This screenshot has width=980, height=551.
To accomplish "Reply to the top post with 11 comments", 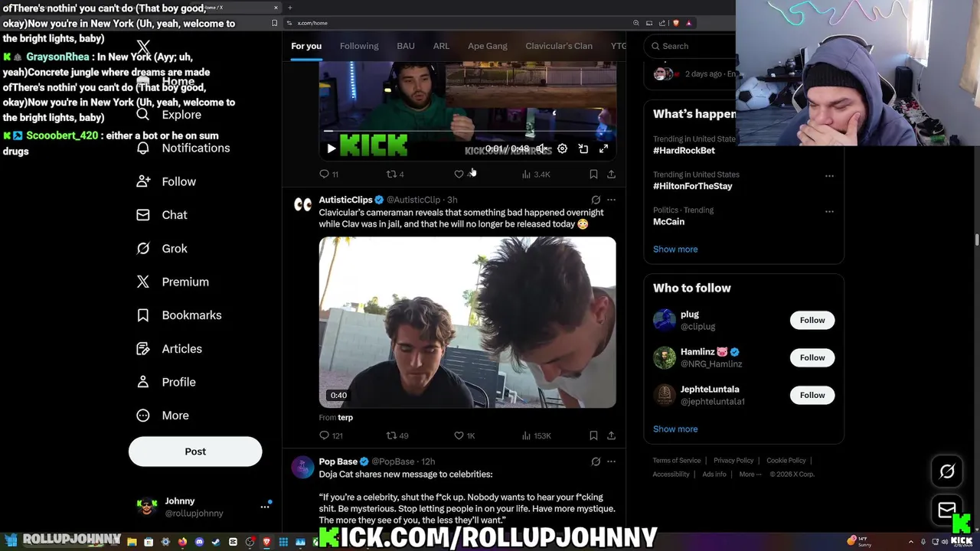I will point(328,174).
